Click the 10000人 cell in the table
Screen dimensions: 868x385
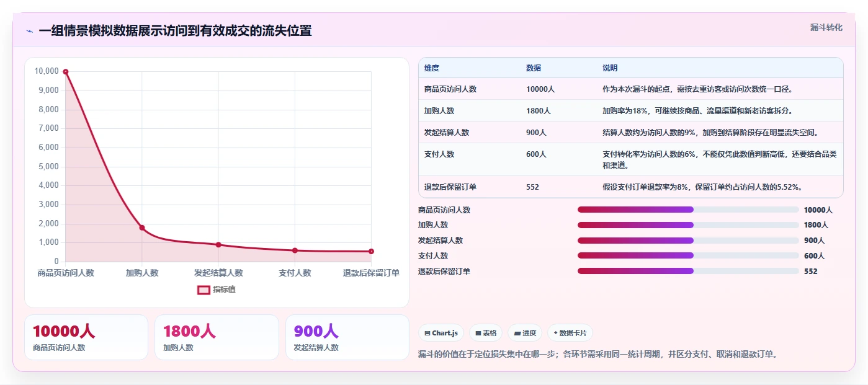coord(540,89)
